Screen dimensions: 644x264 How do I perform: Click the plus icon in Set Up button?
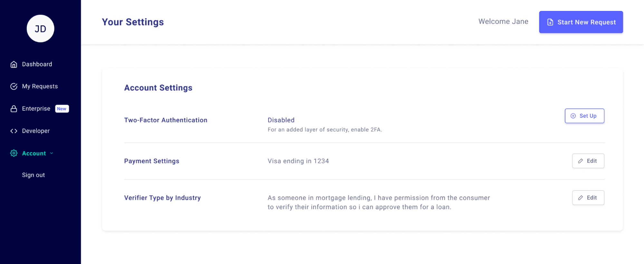coord(573,116)
